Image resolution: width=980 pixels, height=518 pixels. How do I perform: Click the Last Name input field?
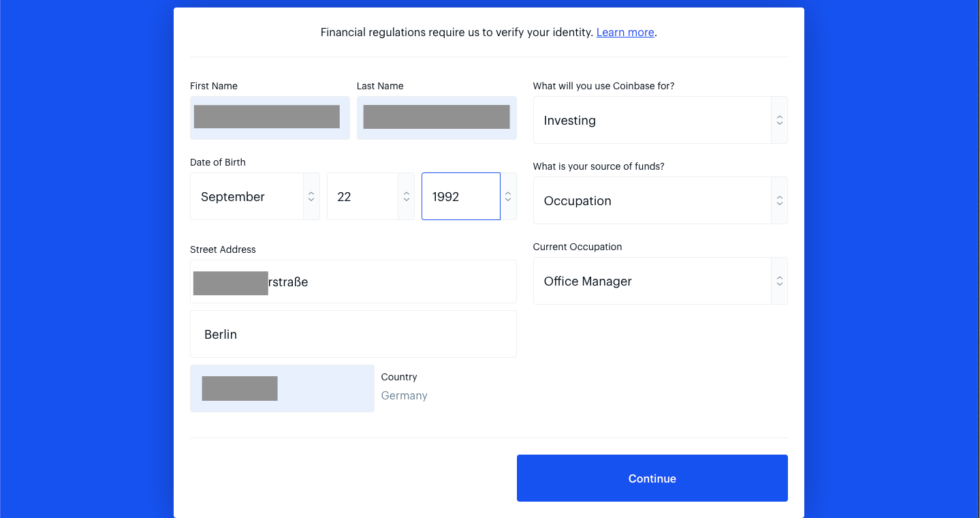coord(437,118)
